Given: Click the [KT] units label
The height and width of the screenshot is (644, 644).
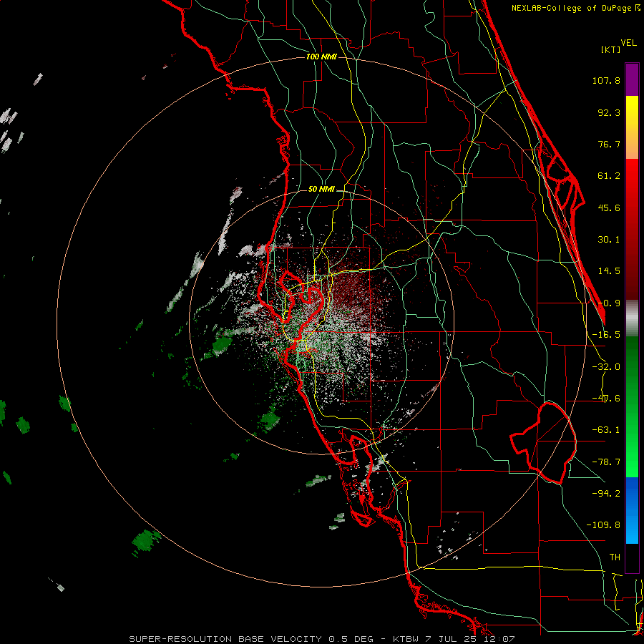Looking at the screenshot, I should 610,49.
